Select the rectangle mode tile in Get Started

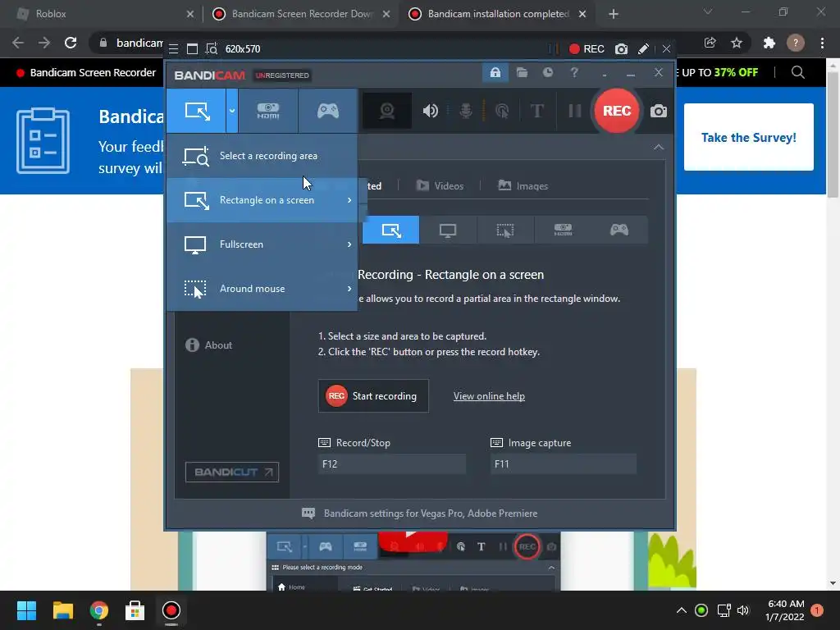[x=390, y=231]
